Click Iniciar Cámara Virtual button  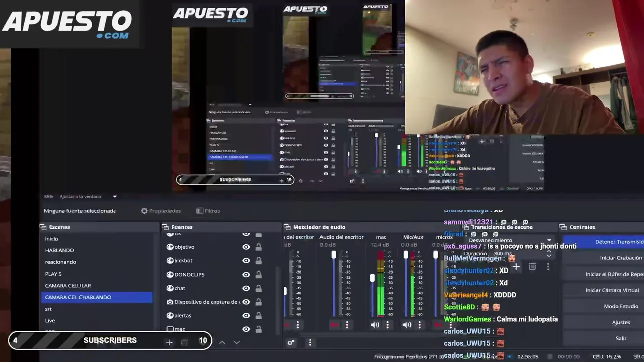(x=603, y=290)
